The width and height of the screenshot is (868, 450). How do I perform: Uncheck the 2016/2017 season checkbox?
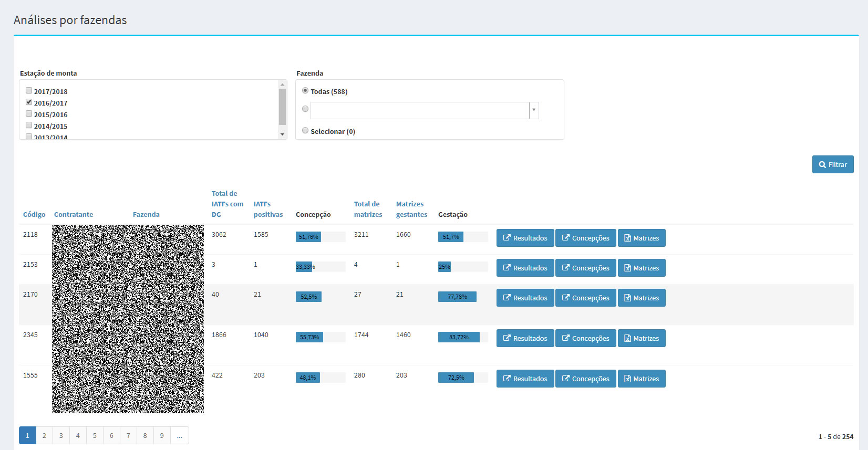(x=29, y=102)
